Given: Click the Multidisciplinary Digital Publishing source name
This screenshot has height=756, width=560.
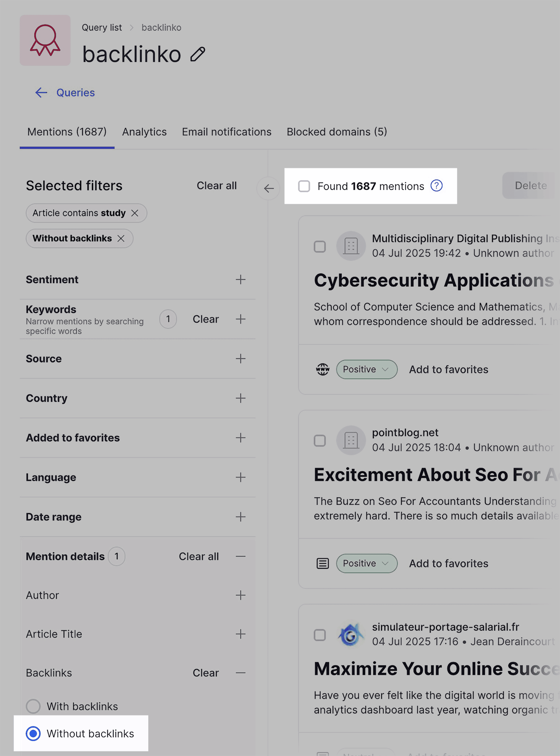Looking at the screenshot, I should [x=466, y=239].
